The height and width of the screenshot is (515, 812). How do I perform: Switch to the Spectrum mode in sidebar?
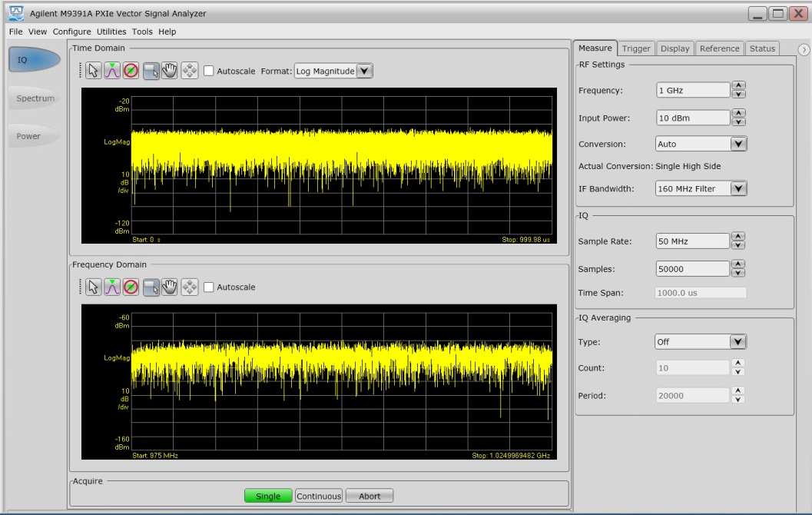coord(35,98)
